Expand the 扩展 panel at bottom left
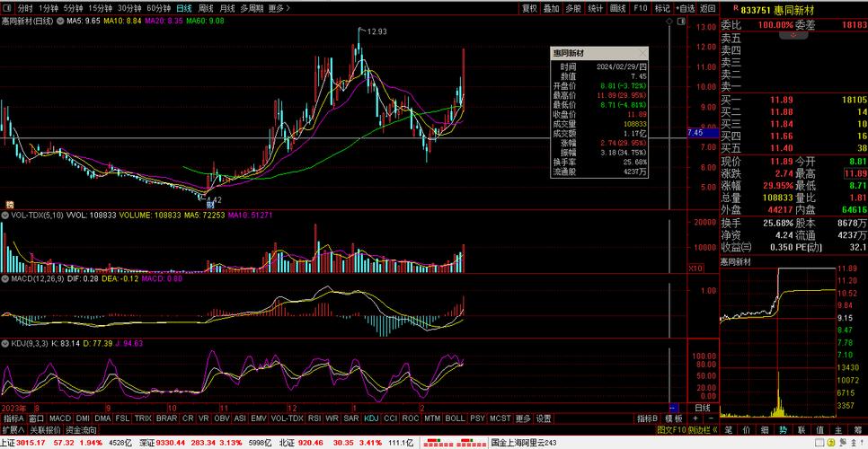Viewport: 868px width, 449px height. pyautogui.click(x=13, y=430)
